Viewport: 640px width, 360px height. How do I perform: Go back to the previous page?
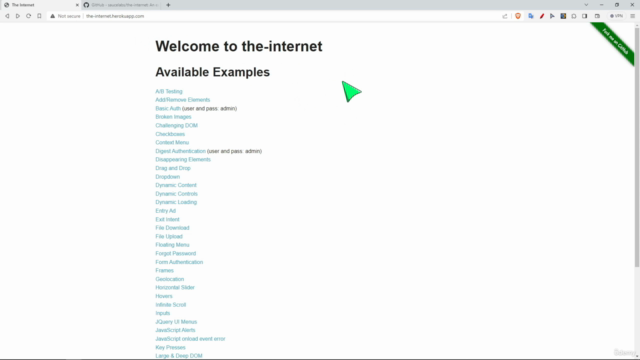click(7, 16)
